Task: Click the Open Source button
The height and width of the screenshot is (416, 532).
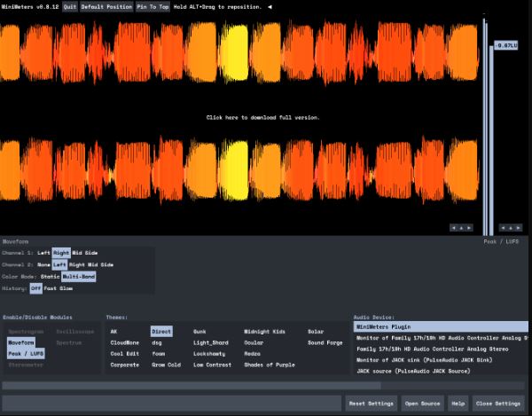Action: (x=422, y=404)
